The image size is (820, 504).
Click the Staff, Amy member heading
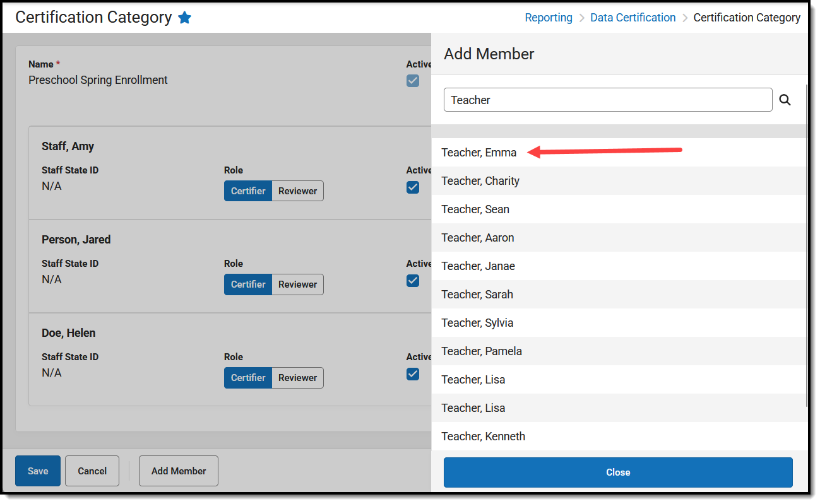(68, 146)
